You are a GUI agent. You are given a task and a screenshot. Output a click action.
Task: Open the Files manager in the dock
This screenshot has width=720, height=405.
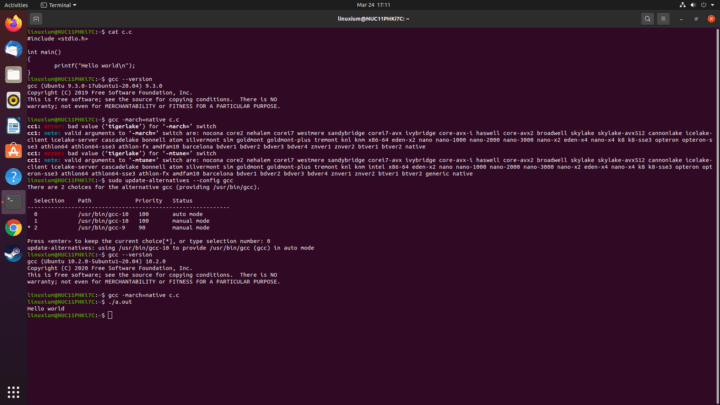13,74
